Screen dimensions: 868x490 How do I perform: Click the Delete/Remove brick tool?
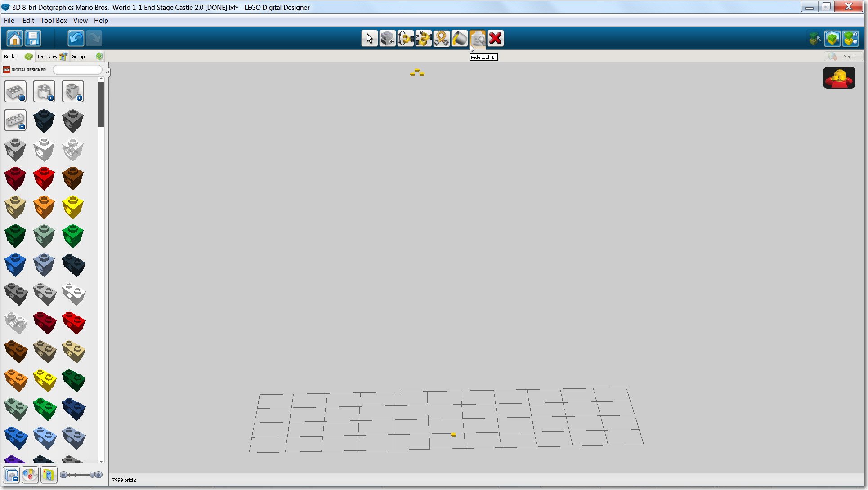tap(496, 39)
